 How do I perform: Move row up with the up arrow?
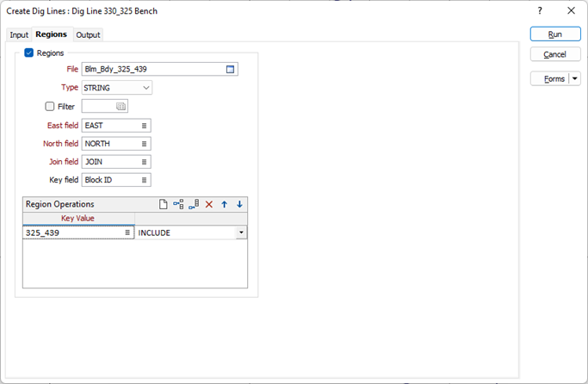pyautogui.click(x=225, y=204)
